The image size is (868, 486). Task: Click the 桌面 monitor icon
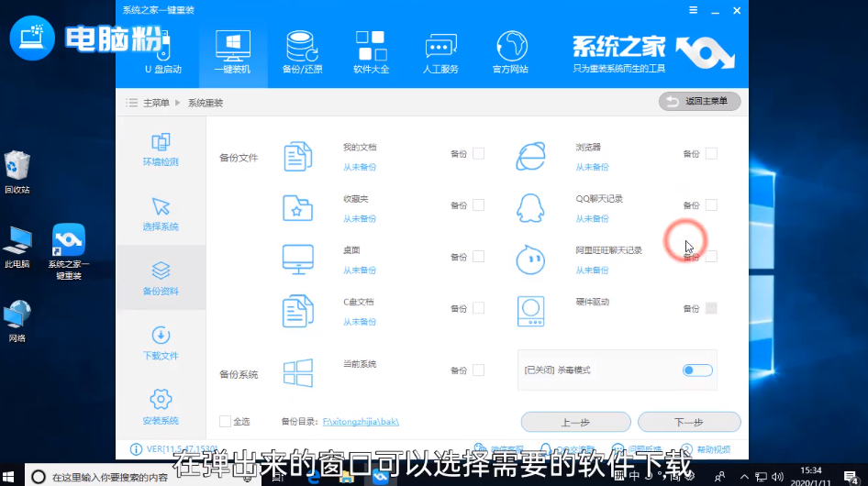298,260
